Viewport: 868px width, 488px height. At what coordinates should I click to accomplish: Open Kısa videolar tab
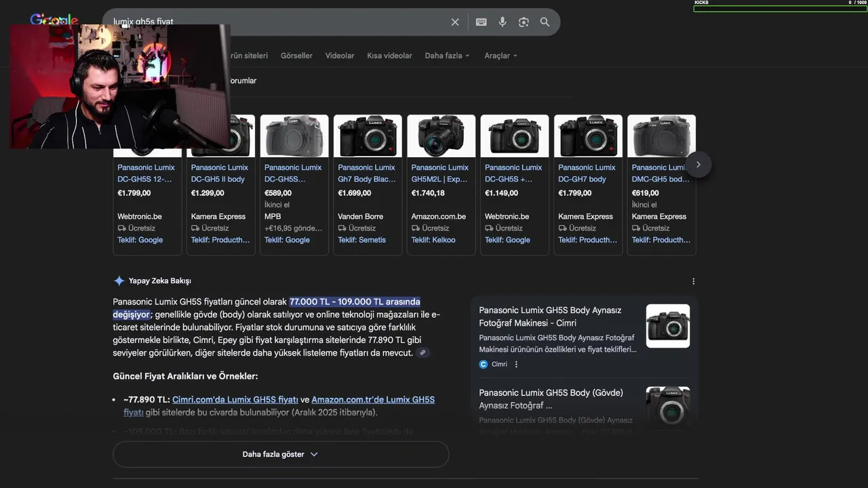point(389,56)
